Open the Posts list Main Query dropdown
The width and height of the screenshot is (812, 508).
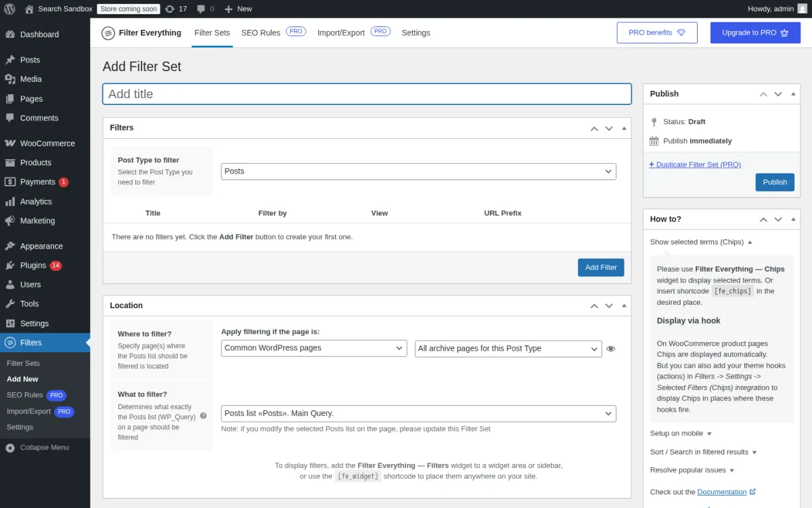click(419, 413)
